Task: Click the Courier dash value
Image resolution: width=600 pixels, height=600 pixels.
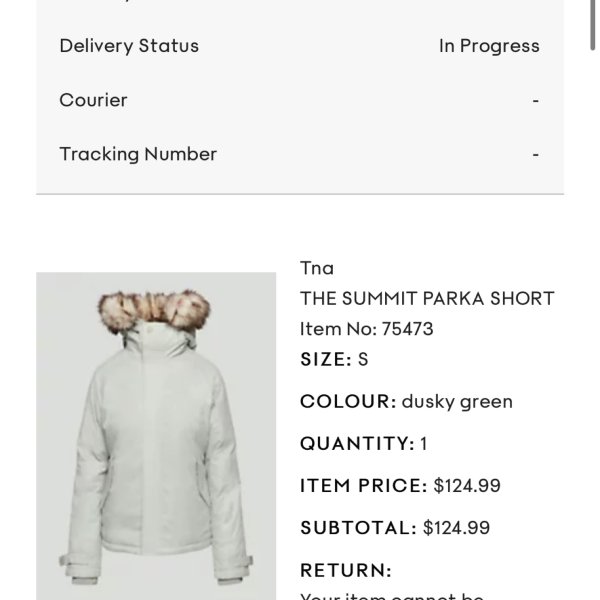Action: 536,101
